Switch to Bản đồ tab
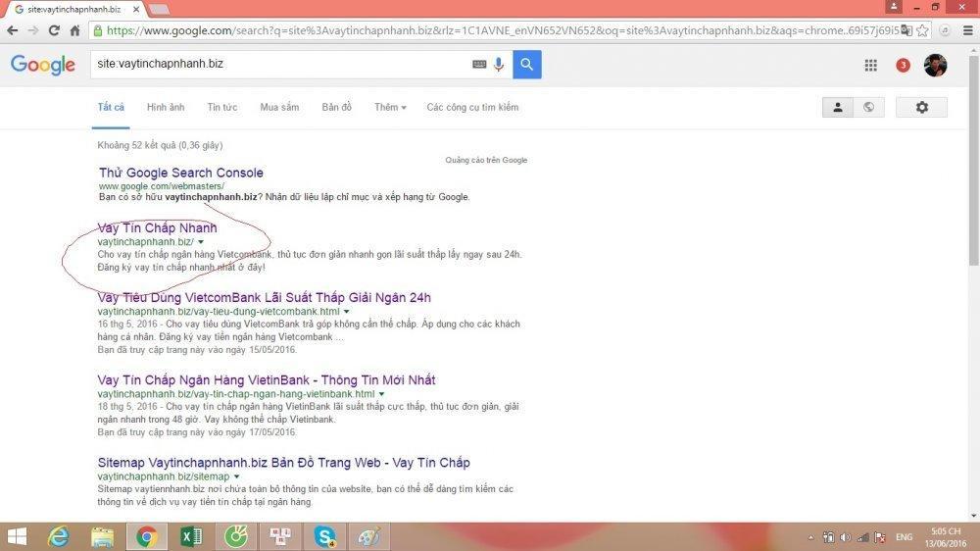980x551 pixels. pyautogui.click(x=336, y=107)
